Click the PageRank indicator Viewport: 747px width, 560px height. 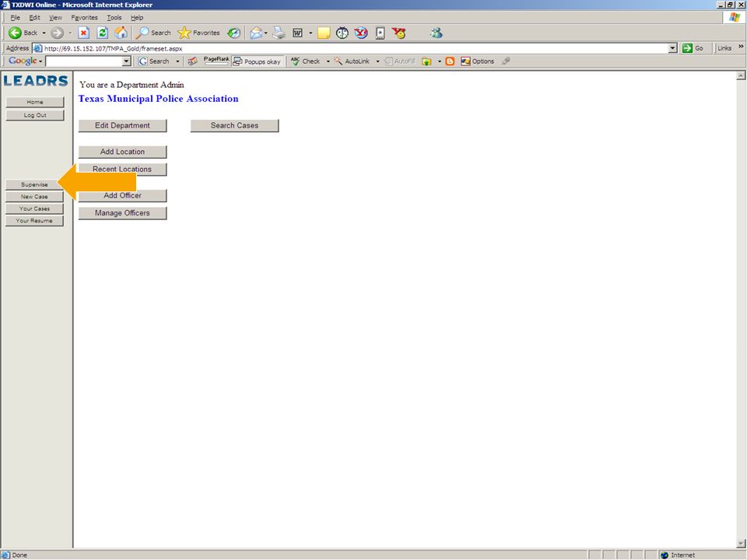click(216, 61)
